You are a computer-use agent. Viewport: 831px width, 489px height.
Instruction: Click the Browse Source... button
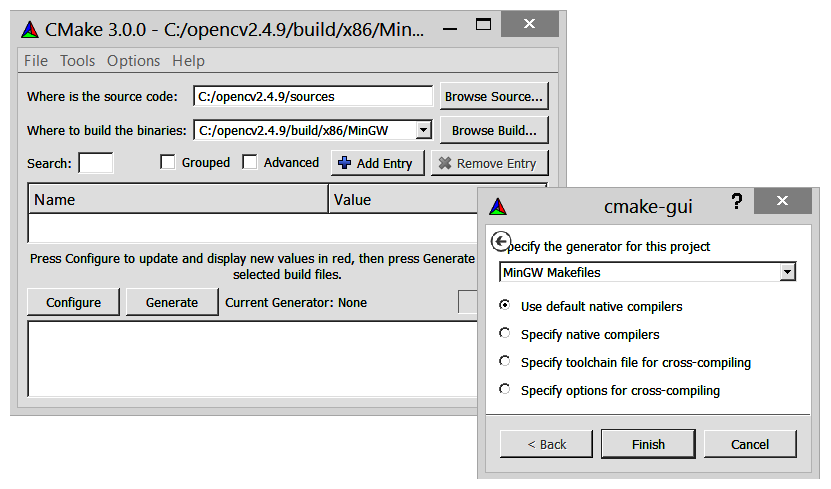click(x=494, y=96)
